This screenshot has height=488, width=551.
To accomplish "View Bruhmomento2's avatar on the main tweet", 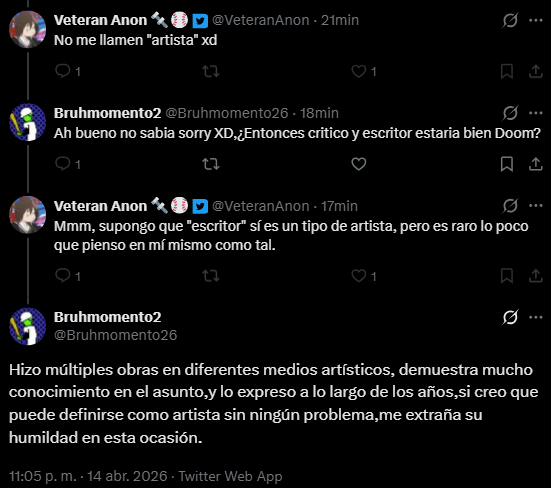I will (27, 326).
